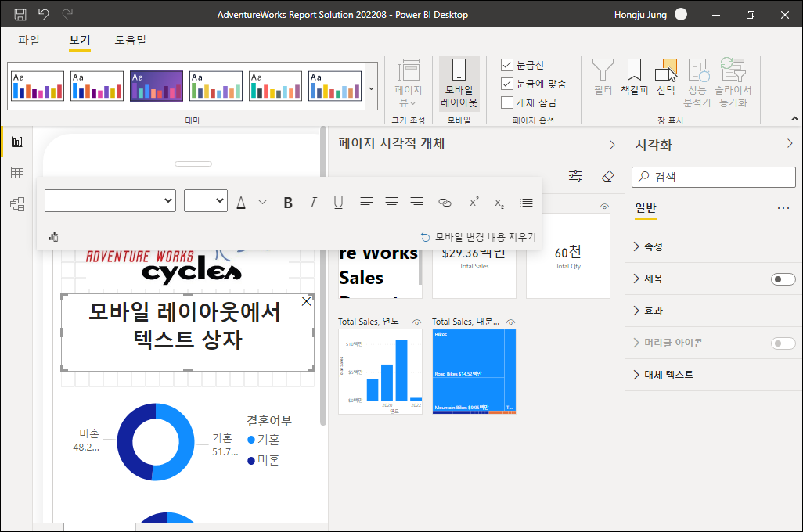The width and height of the screenshot is (803, 532).
Task: Click 모바일 변경 내용 지우기
Action: (x=478, y=237)
